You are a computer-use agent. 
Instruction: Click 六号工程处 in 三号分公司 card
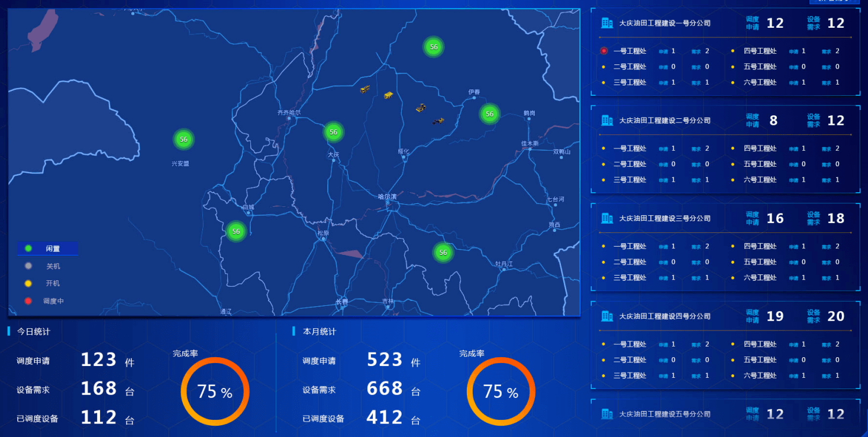pos(760,277)
